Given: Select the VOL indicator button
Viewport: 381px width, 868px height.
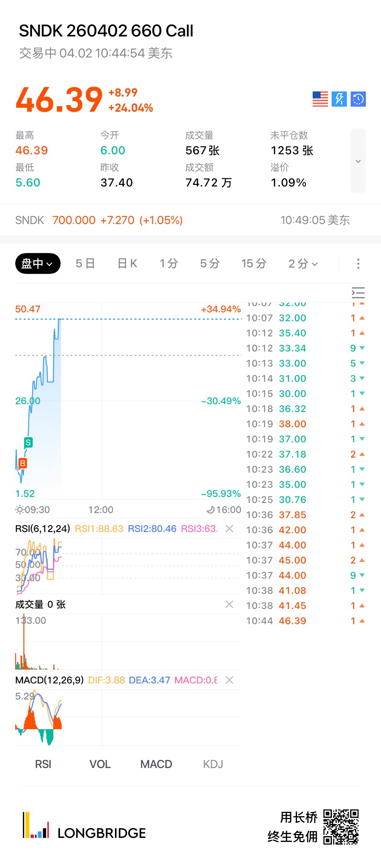Looking at the screenshot, I should 100,764.
